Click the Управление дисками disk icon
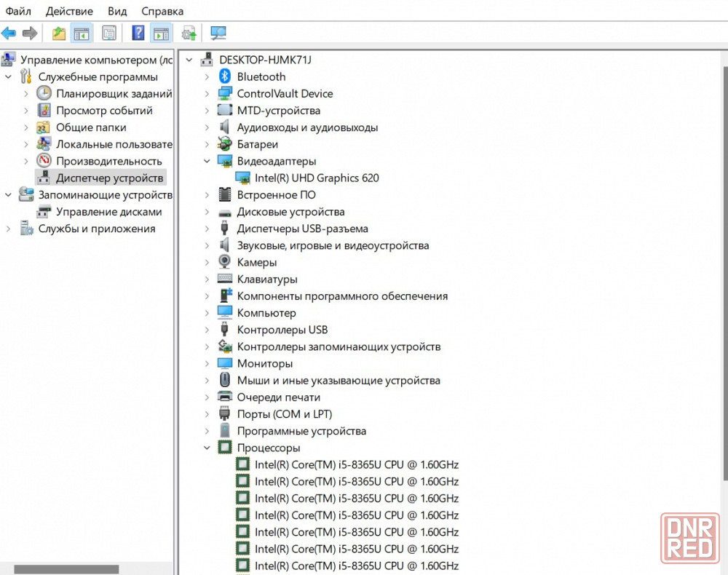The height and width of the screenshot is (575, 728). click(44, 212)
